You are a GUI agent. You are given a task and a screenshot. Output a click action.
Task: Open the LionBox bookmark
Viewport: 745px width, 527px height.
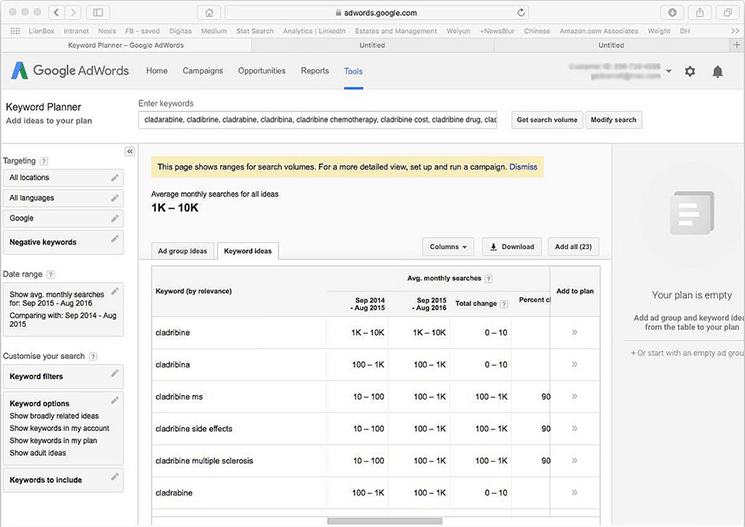(x=41, y=31)
